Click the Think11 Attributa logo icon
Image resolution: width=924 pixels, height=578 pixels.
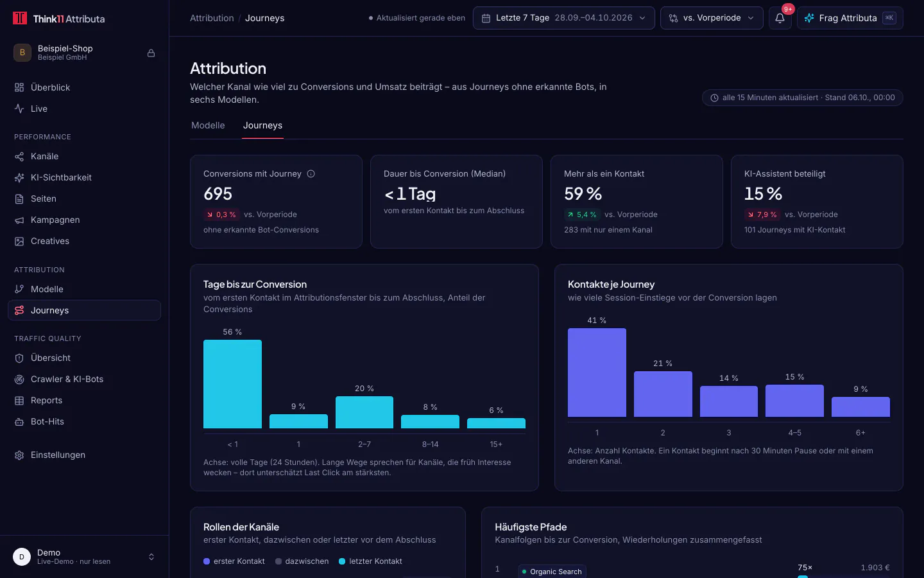coord(20,18)
